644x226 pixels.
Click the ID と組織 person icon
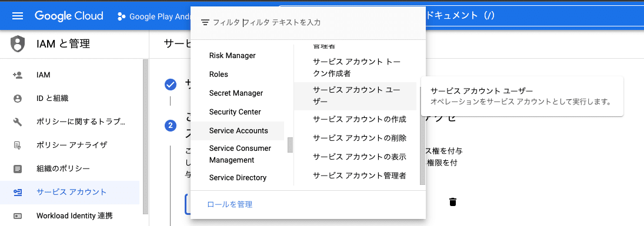[17, 99]
